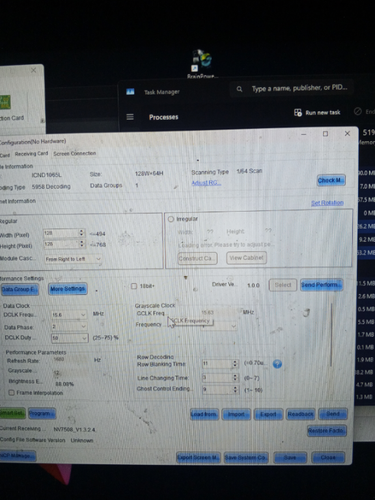Select the Irregular radio button
Screen dimensions: 375x500
click(x=171, y=219)
